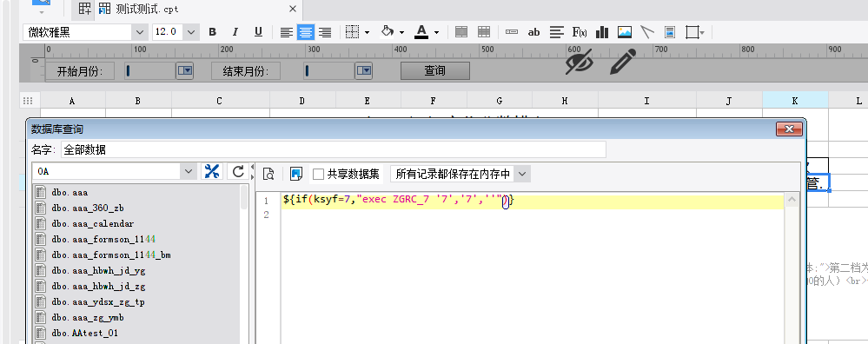Insert an image element
The height and width of the screenshot is (344, 868).
coord(625,32)
